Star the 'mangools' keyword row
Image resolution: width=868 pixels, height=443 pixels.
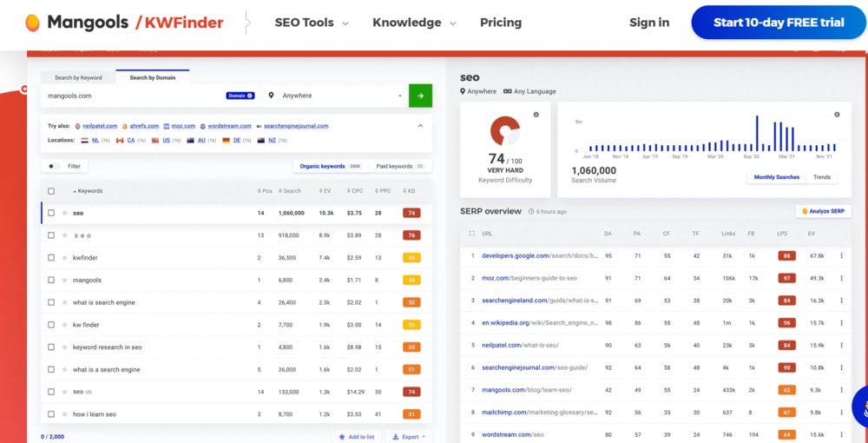(x=64, y=281)
